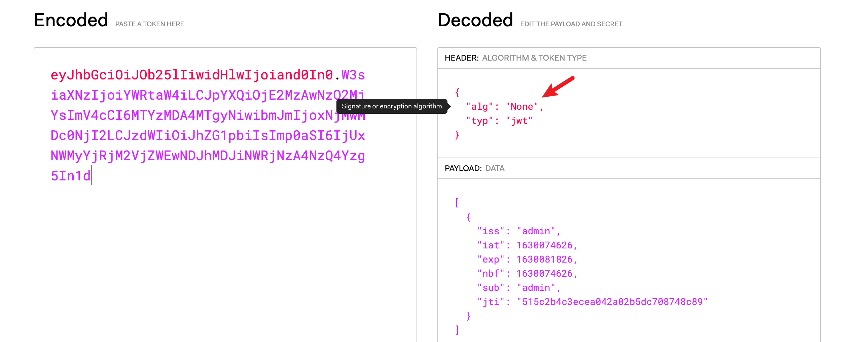
Task: Place cursor at end of encoded token "5In1d"
Action: pos(91,176)
